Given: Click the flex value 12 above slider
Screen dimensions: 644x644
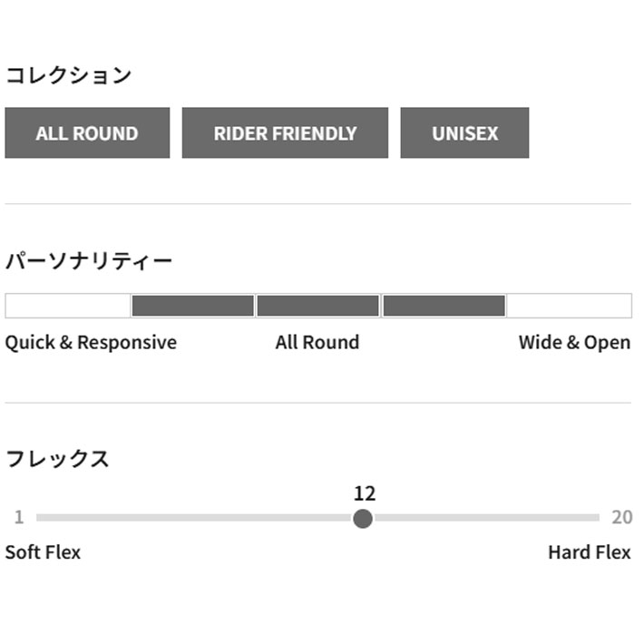Looking at the screenshot, I should coord(364,493).
